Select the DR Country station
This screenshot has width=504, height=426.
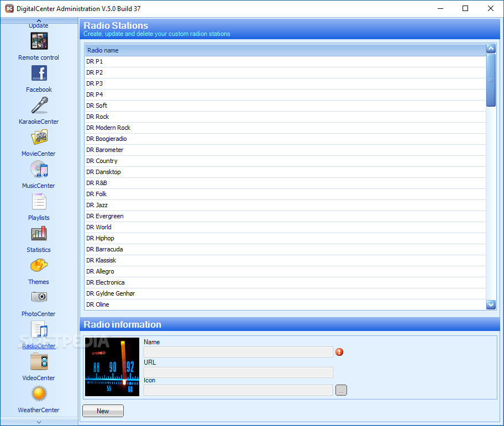point(285,161)
